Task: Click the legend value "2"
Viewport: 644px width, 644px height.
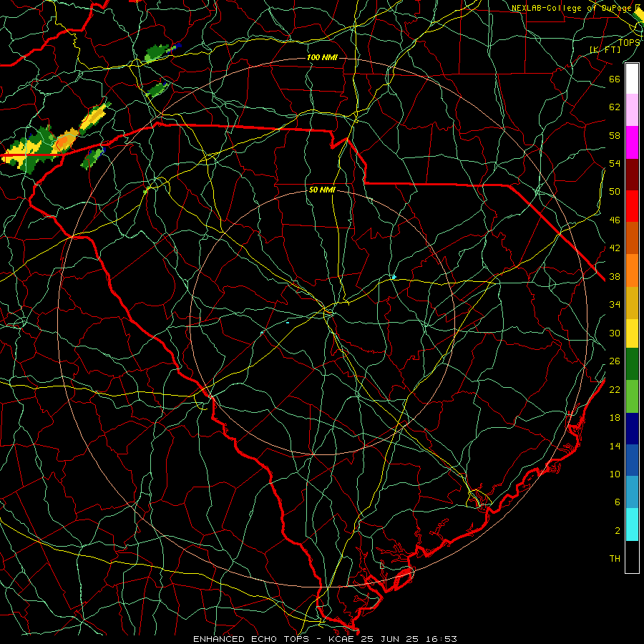Action: (618, 530)
